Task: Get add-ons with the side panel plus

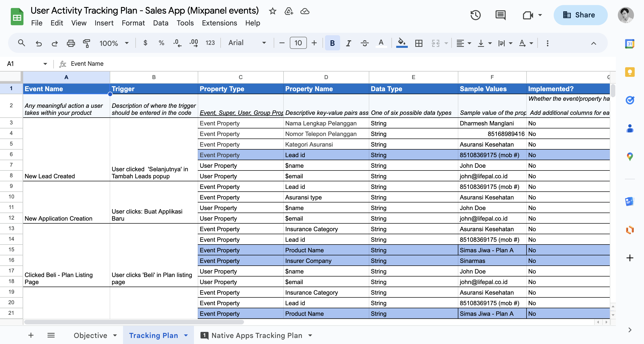Action: (x=630, y=258)
